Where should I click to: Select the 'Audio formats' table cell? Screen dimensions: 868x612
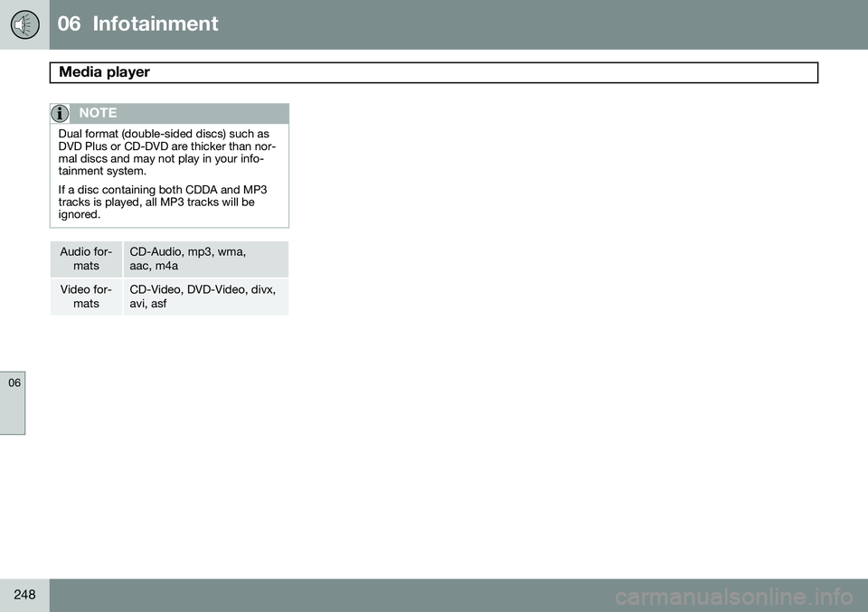[86, 259]
